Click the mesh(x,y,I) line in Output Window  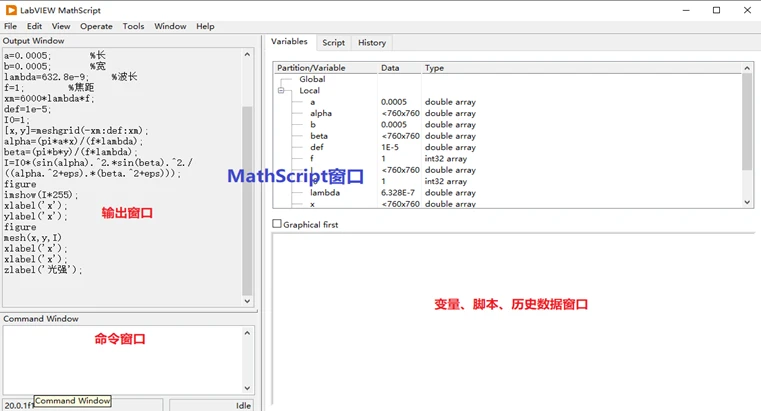pos(33,237)
